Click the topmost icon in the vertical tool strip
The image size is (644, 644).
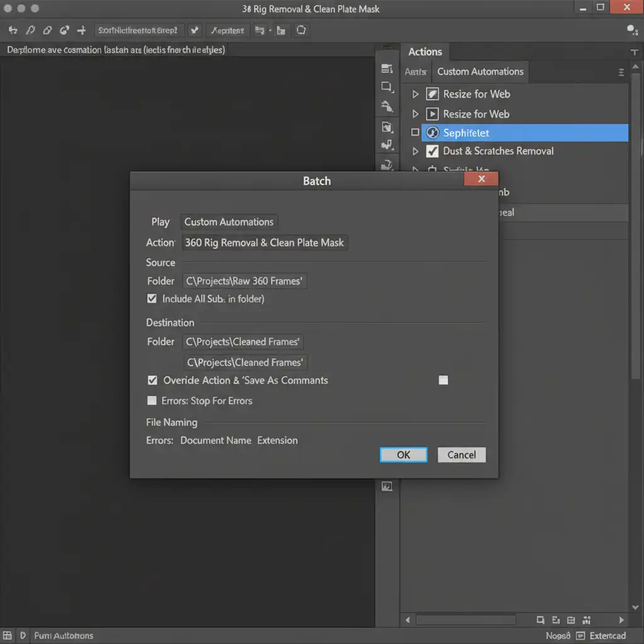387,69
